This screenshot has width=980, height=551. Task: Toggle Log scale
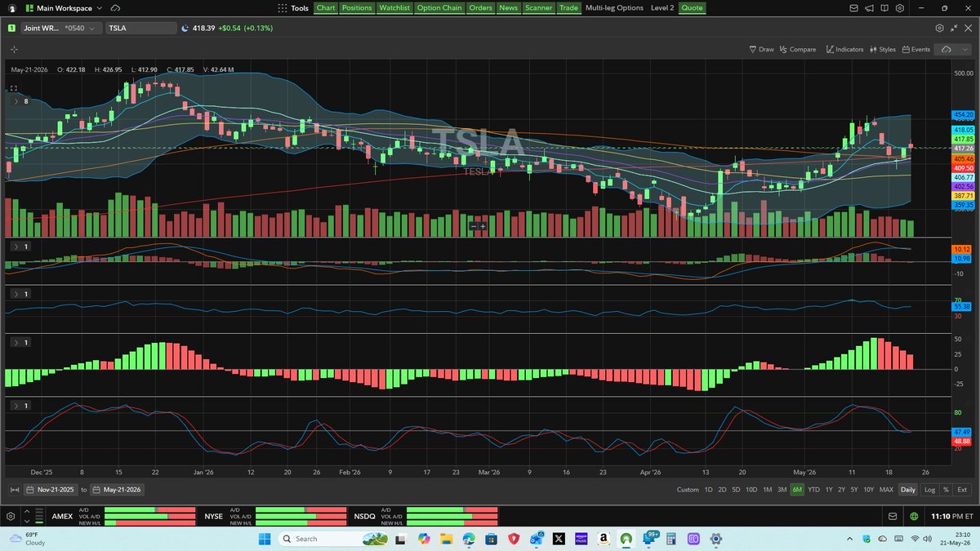tap(929, 490)
